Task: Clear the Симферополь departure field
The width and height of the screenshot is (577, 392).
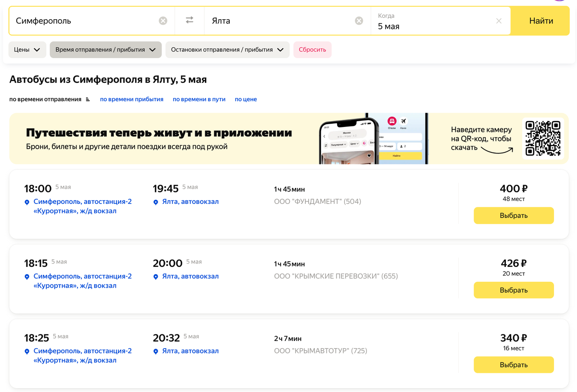Action: tap(163, 21)
